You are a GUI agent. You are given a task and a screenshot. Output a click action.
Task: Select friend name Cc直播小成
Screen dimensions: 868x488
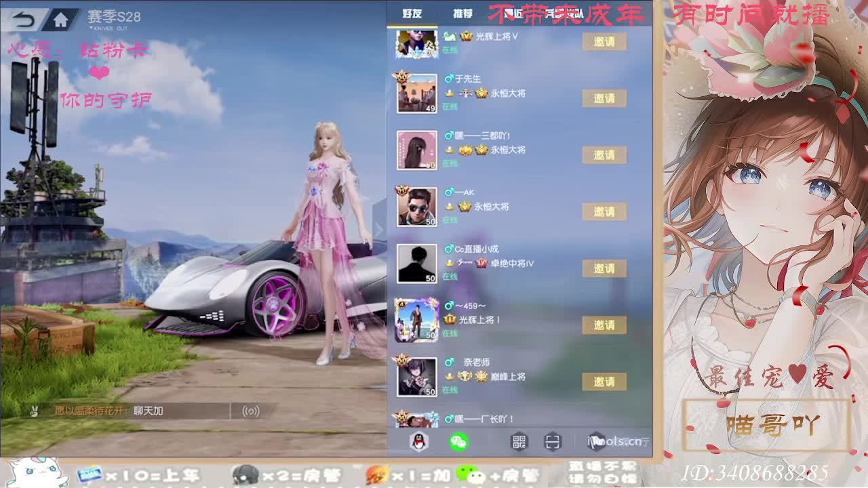[x=476, y=249]
